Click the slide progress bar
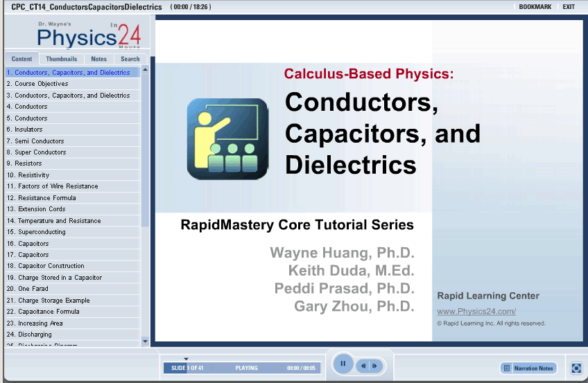Image resolution: width=588 pixels, height=383 pixels. point(244,368)
